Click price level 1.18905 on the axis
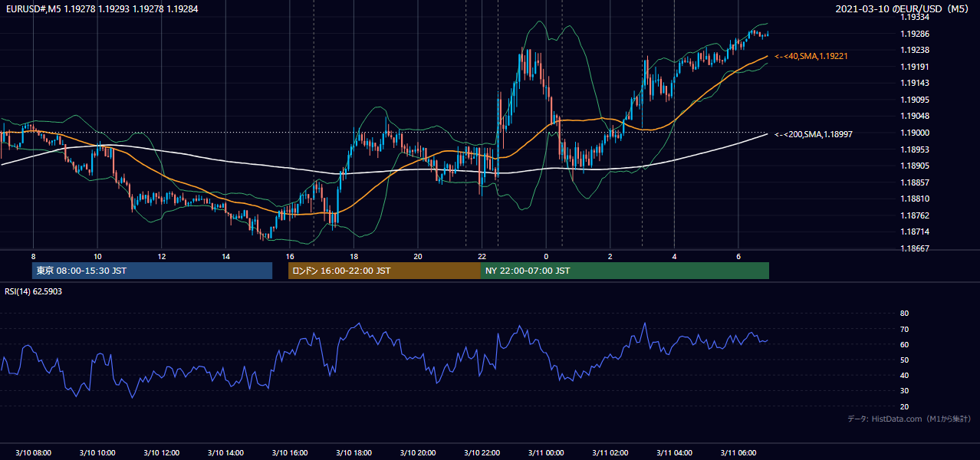This screenshot has width=980, height=460. 914,166
